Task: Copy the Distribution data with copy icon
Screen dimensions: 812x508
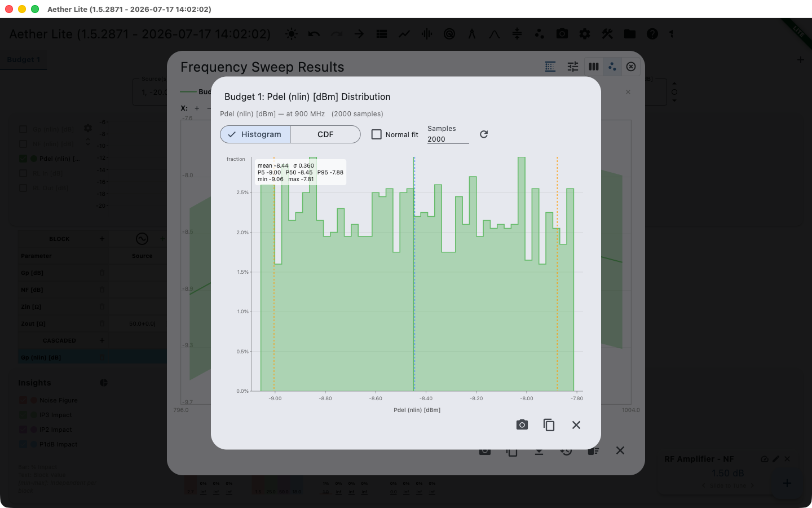Action: click(x=549, y=424)
